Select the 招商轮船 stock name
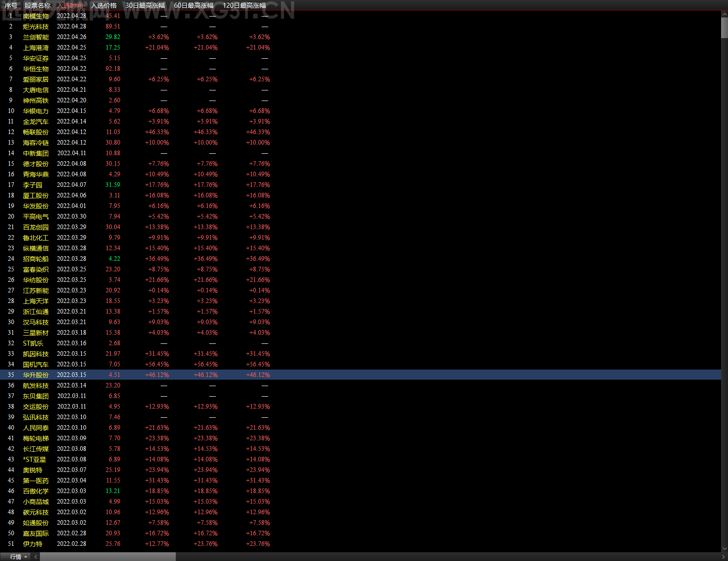Image resolution: width=728 pixels, height=561 pixels. pyautogui.click(x=36, y=259)
